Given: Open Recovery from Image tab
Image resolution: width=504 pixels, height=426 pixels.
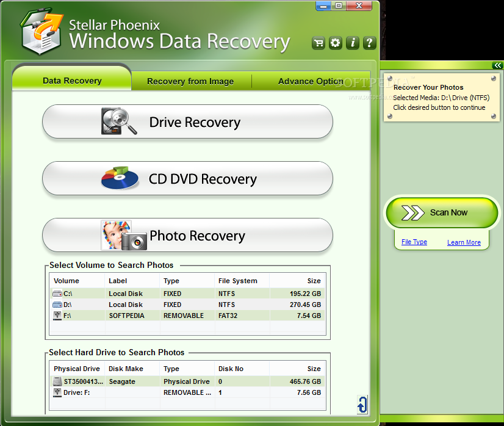Looking at the screenshot, I should pyautogui.click(x=190, y=81).
